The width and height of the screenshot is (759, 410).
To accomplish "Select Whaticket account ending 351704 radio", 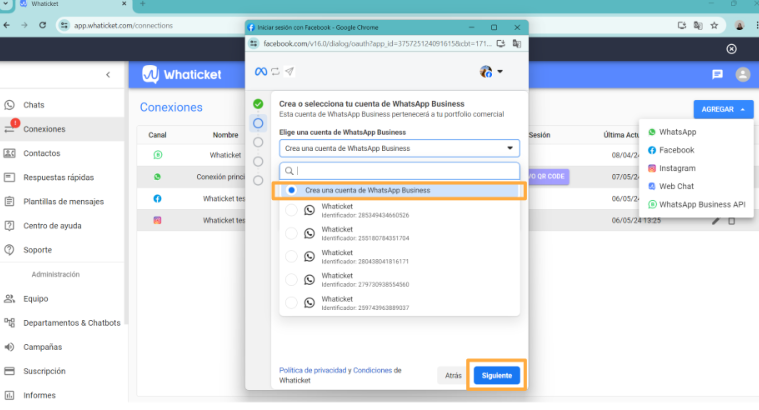I will tap(291, 233).
